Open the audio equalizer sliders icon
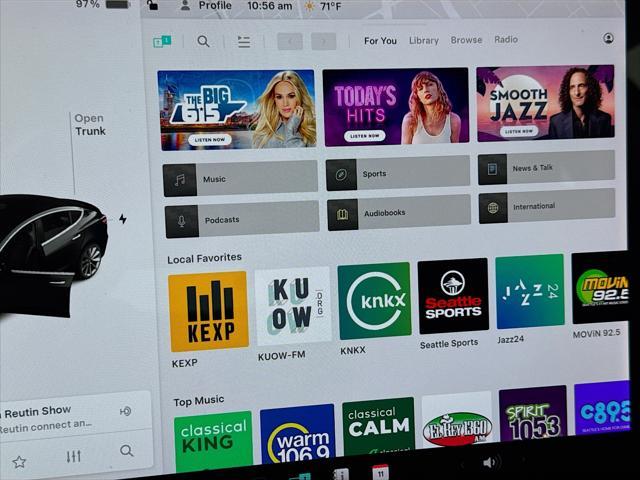 73,456
